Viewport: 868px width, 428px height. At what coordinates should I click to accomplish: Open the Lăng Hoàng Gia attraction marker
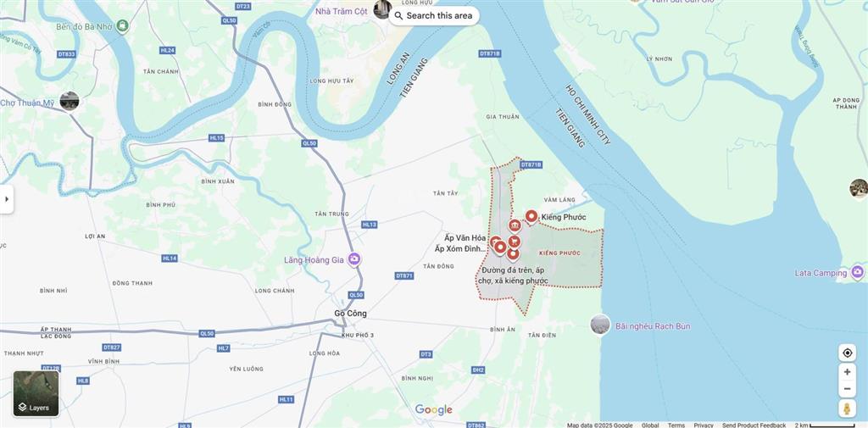[x=354, y=259]
